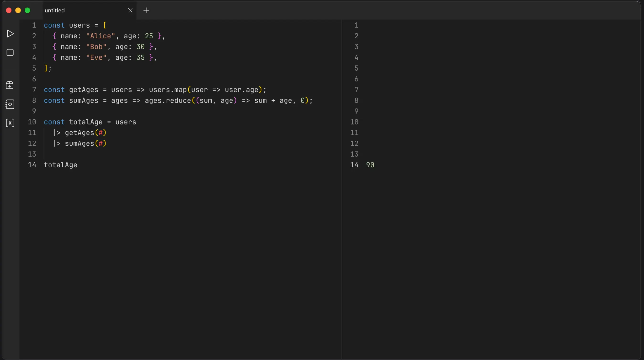The width and height of the screenshot is (644, 360).
Task: Click the green maximize window button
Action: (27, 10)
